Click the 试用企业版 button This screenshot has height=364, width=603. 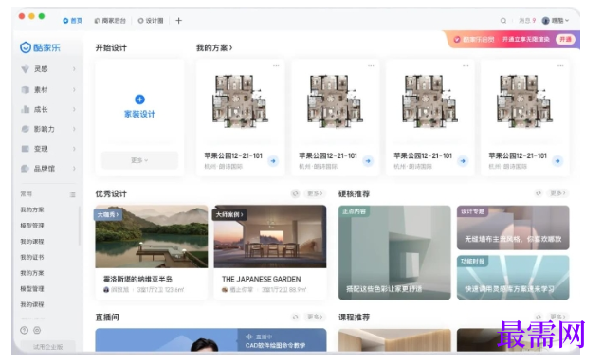(47, 347)
